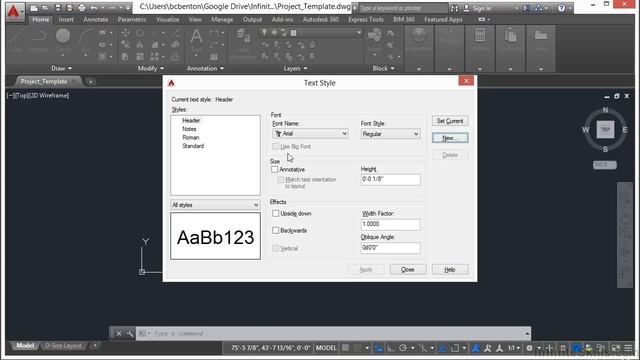Screen dimensions: 640x360
Task: Select the Polyline tool in Draw panel
Action: tap(38, 41)
